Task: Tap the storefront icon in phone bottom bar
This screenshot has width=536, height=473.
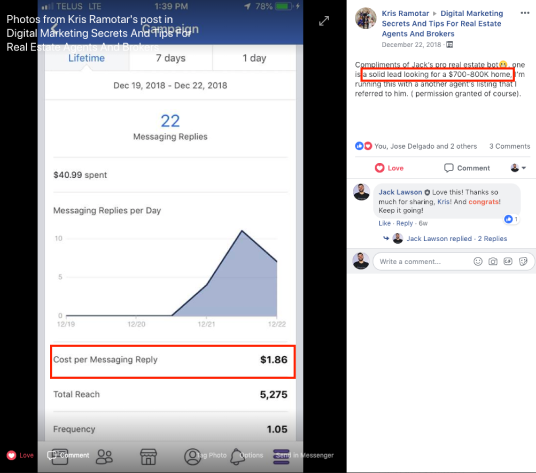Action: tap(148, 457)
